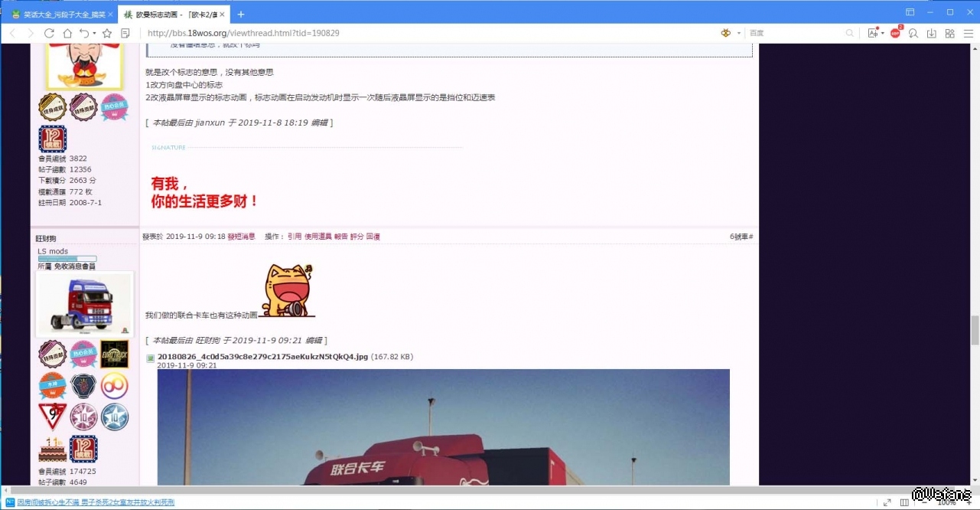Toggle reader mode icon in address bar
The height and width of the screenshot is (510, 980).
(x=125, y=33)
